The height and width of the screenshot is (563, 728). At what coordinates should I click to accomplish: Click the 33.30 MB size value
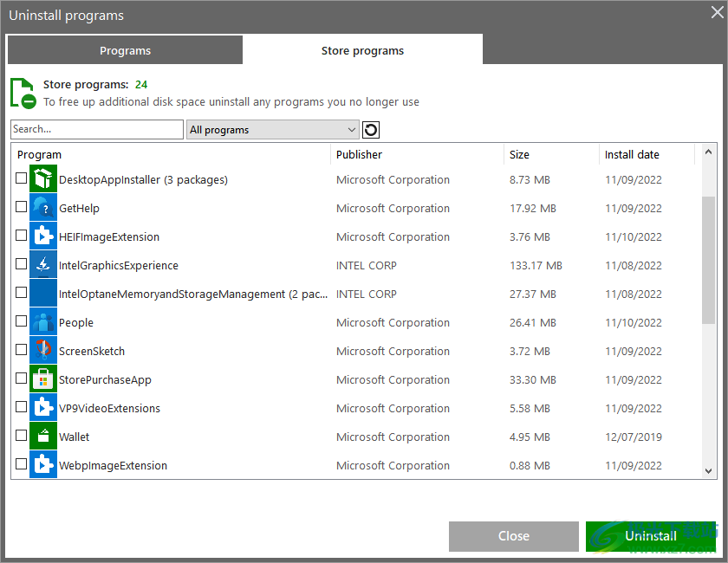tap(532, 379)
